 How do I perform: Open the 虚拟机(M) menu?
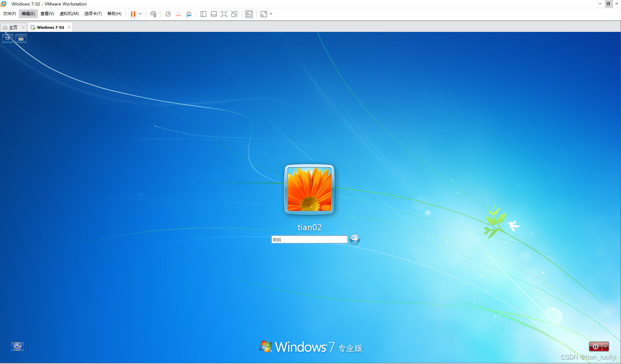(69, 14)
